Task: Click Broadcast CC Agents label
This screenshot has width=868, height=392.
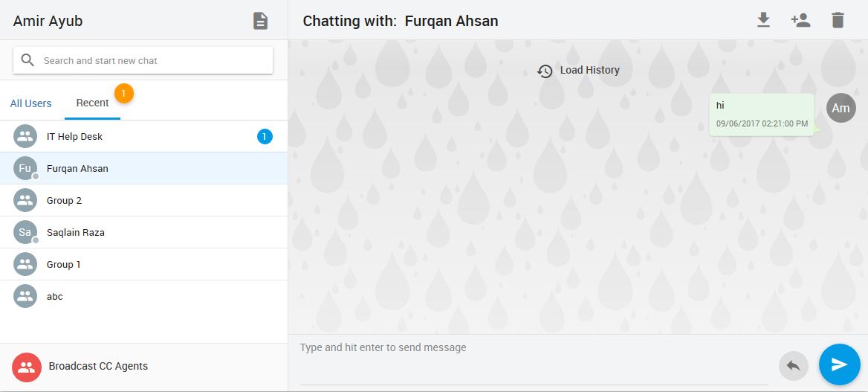Action: [98, 366]
